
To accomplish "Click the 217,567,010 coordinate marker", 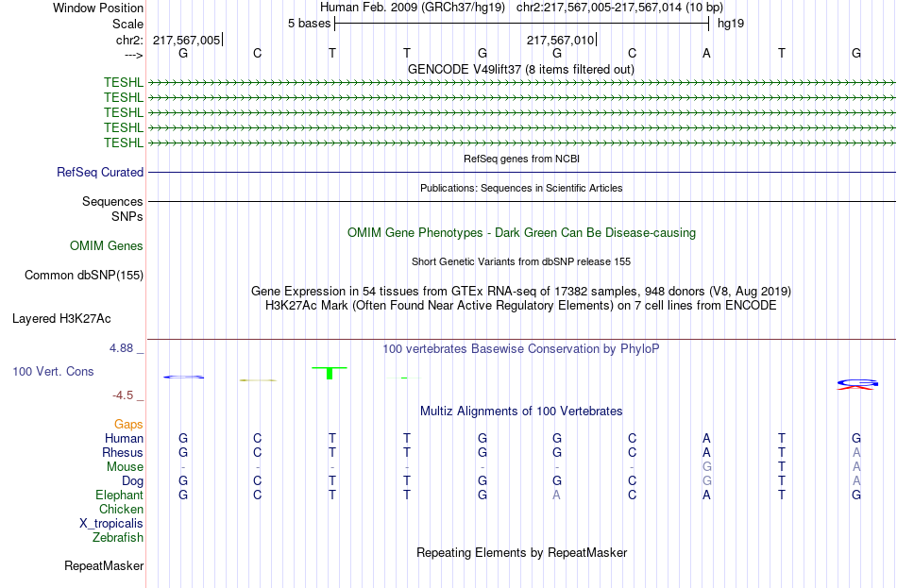I will 561,40.
